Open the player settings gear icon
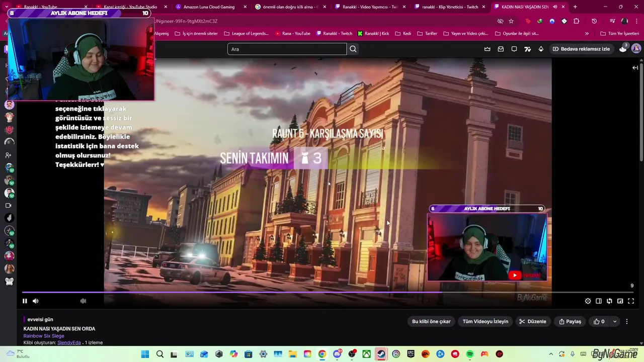The image size is (644, 362). (x=588, y=301)
